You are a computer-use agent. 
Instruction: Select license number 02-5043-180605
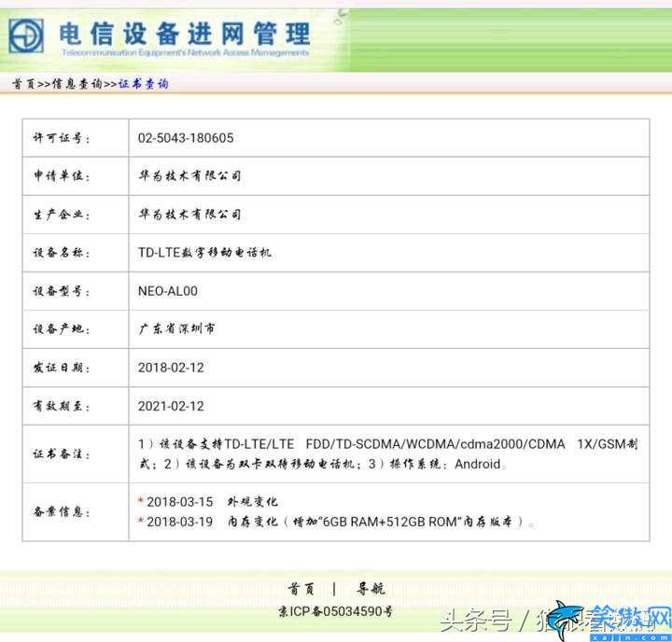[186, 138]
